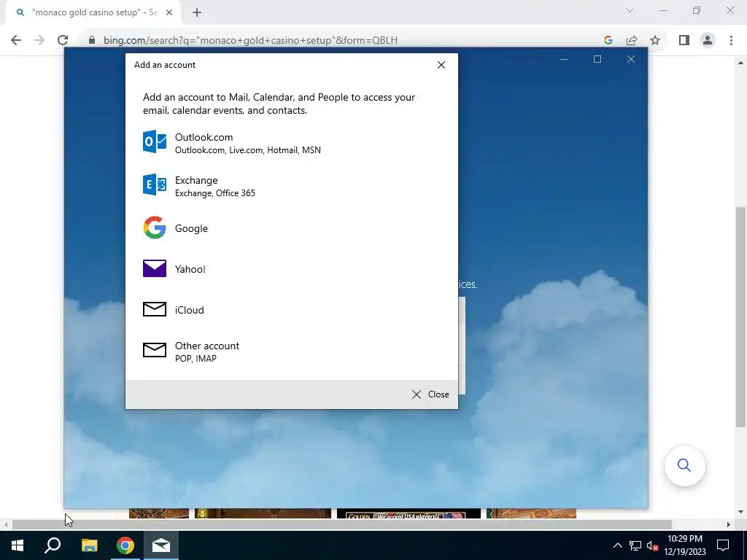Select the monaco gold casino setup tab

click(x=93, y=12)
